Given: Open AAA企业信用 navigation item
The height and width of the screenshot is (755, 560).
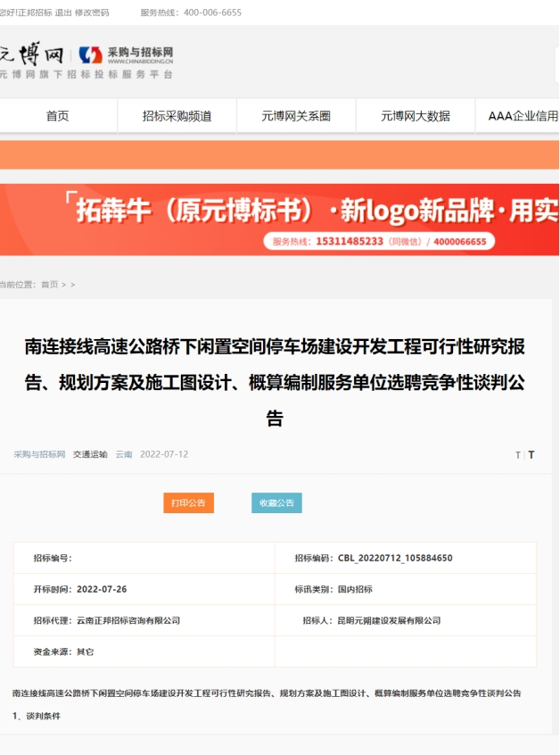Looking at the screenshot, I should [523, 116].
